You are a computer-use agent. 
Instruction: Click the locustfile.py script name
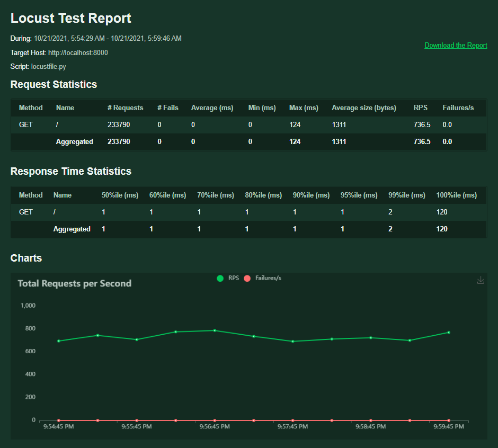48,67
